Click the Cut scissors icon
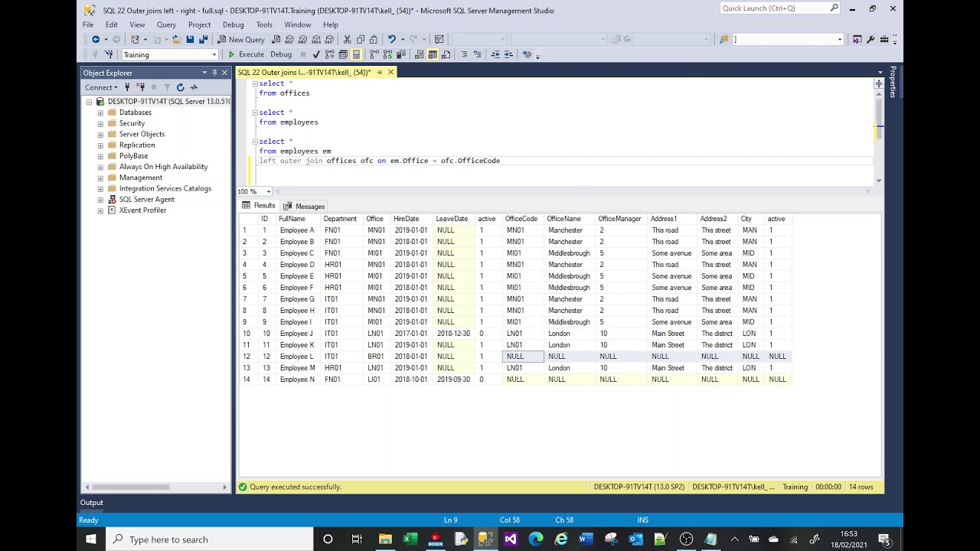Screen dimensions: 980x551 tap(347, 39)
